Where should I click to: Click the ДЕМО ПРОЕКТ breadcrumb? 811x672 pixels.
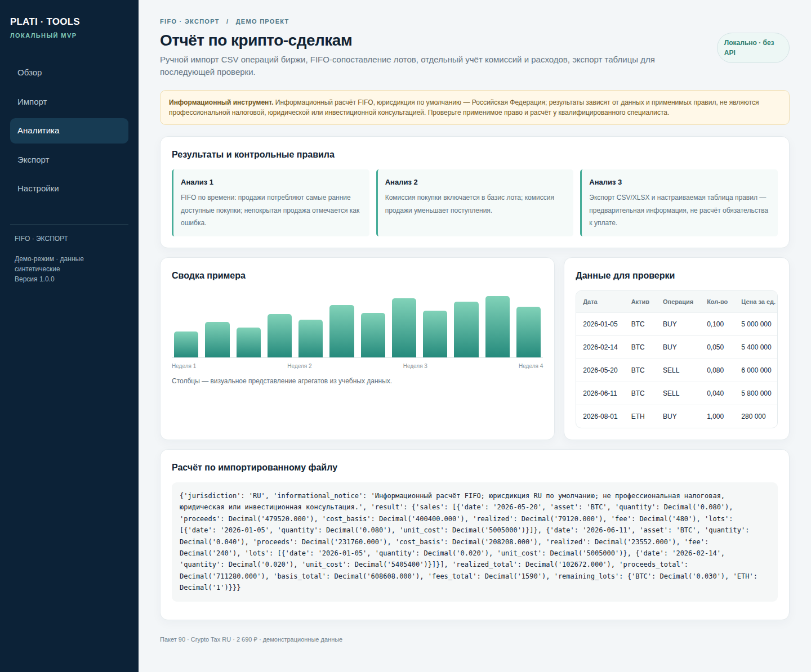pos(262,21)
